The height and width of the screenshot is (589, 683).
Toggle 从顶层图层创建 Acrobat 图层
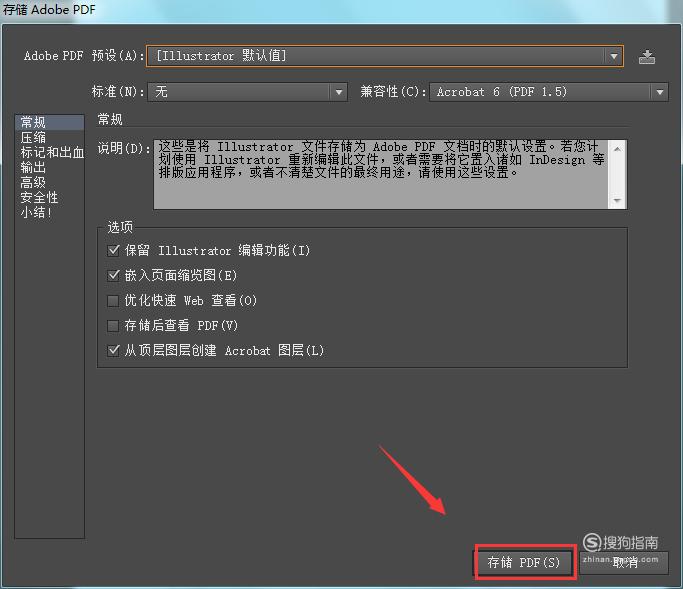click(113, 350)
